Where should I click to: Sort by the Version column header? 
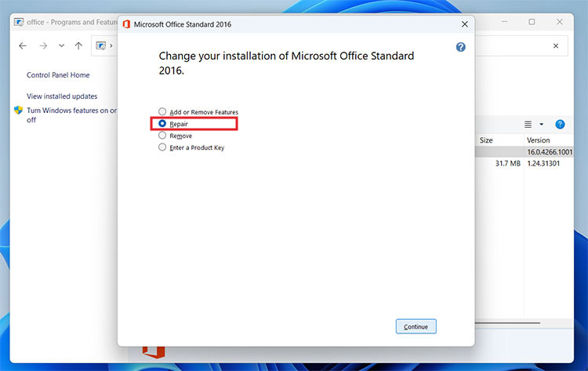pyautogui.click(x=538, y=140)
